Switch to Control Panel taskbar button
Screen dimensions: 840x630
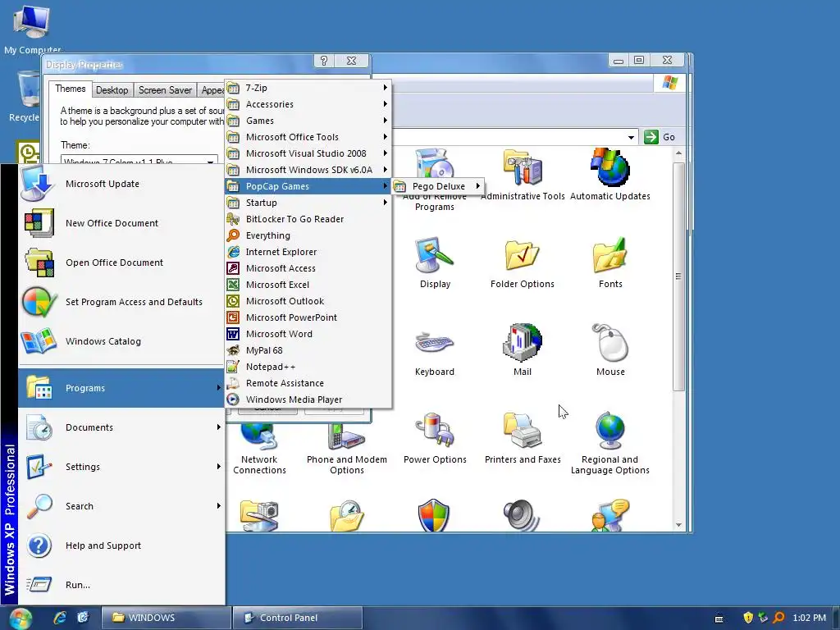pyautogui.click(x=298, y=618)
